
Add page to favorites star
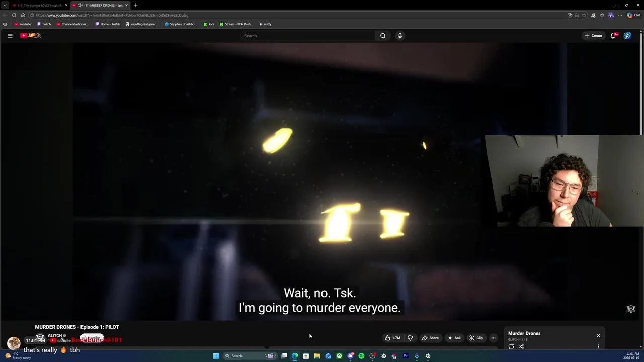(x=584, y=15)
